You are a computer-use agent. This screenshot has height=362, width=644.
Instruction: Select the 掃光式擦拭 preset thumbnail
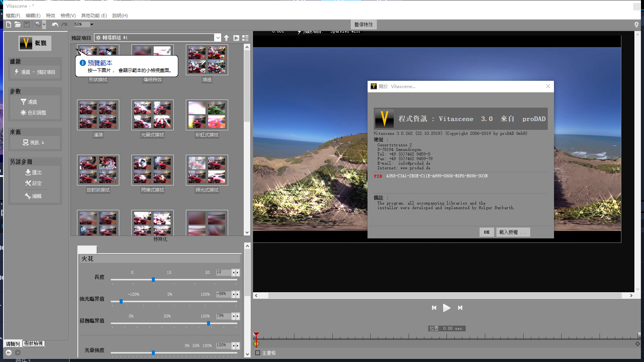tap(207, 170)
